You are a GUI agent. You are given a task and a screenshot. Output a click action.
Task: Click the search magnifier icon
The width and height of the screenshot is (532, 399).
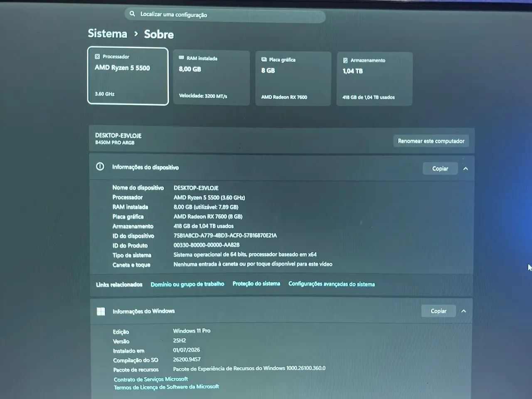pyautogui.click(x=132, y=14)
